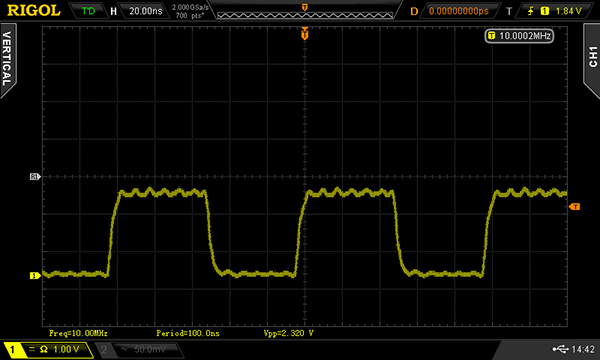Click the Freq=10.00MHz measurement readout

[78, 333]
